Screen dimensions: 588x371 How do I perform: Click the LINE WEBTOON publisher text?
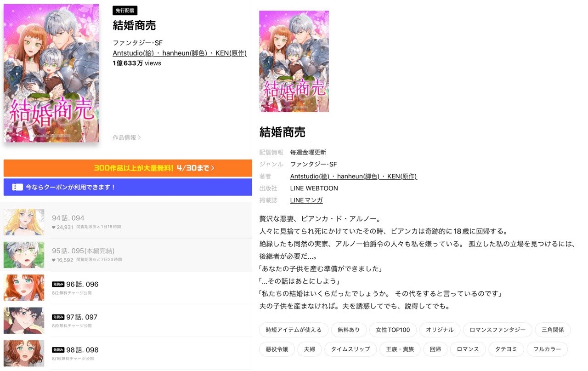[x=314, y=188]
